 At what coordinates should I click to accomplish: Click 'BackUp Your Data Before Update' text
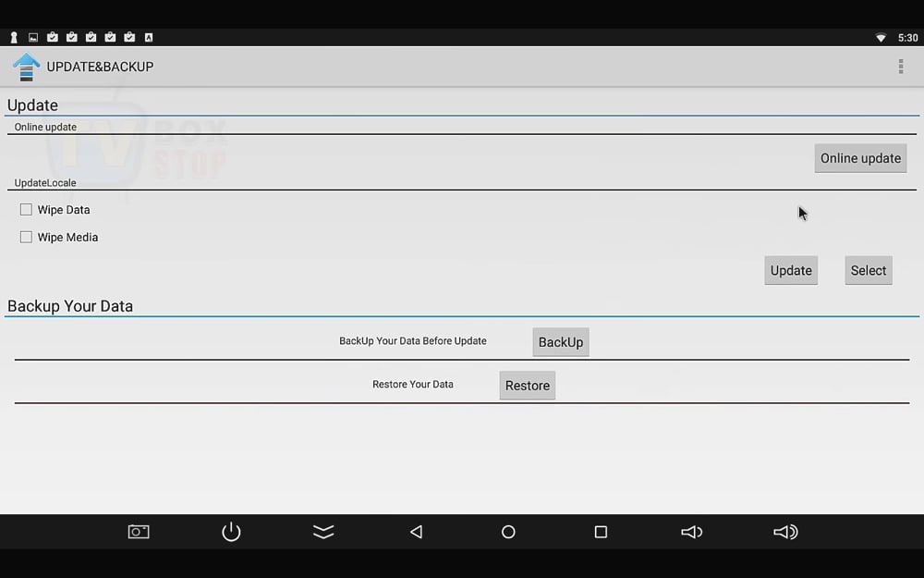(x=412, y=341)
